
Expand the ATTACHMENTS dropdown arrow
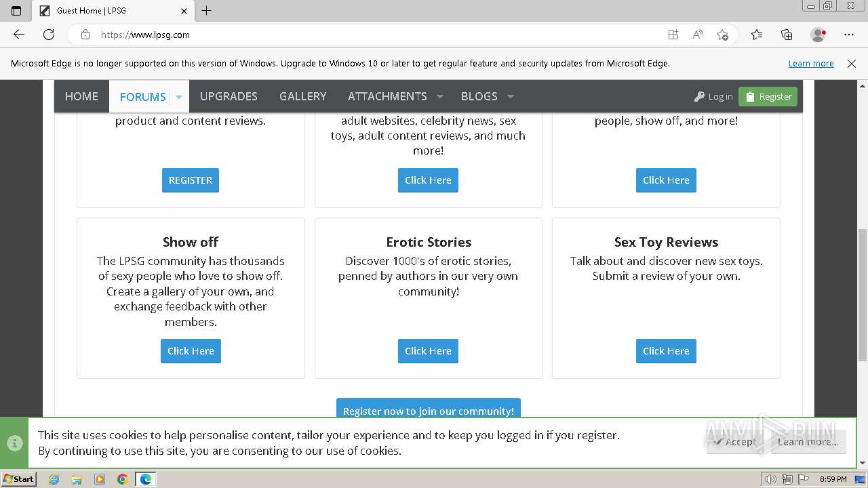(440, 96)
